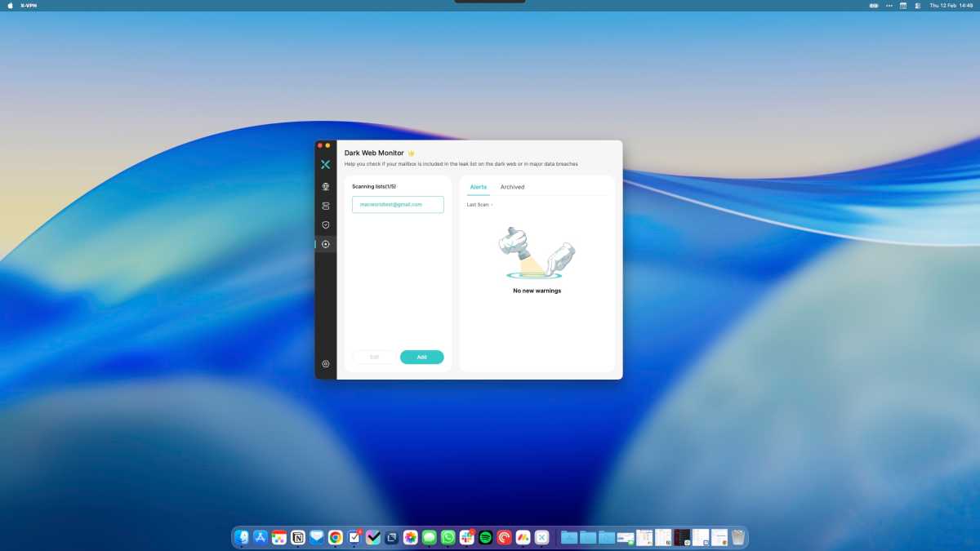Launch Spotify from the Dock
This screenshot has width=980, height=551.
tap(484, 537)
